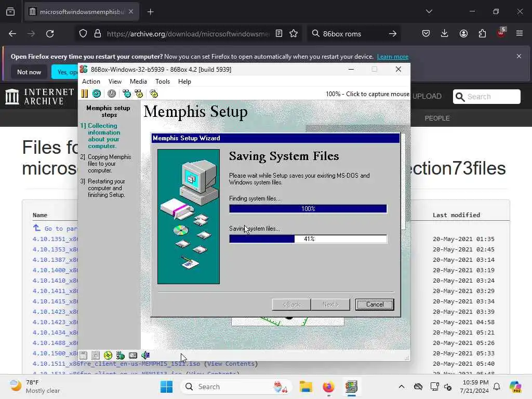The width and height of the screenshot is (532, 399).
Task: Open the Firefox view icon
Action: [10, 12]
